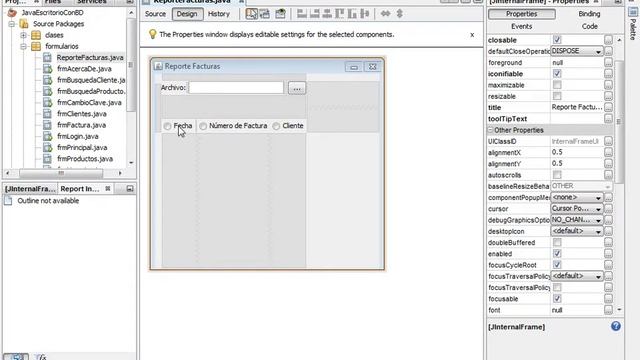Screen dimensions: 640x360
Task: Open focusTraversalPolicy default dropdown
Action: click(577, 276)
